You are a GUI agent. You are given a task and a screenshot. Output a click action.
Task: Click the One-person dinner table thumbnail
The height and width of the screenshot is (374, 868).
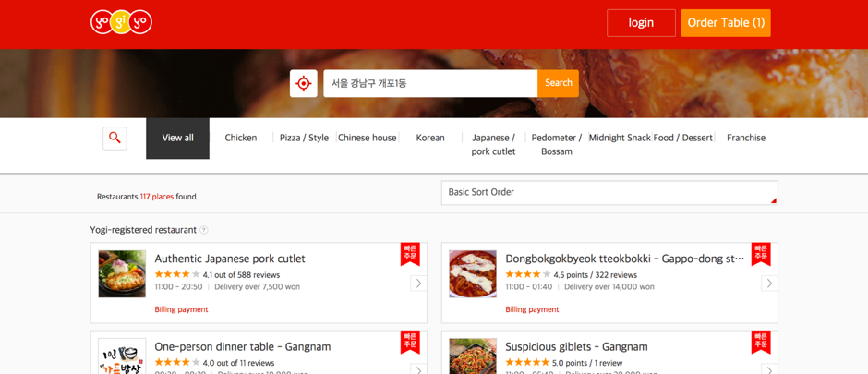[x=122, y=356]
